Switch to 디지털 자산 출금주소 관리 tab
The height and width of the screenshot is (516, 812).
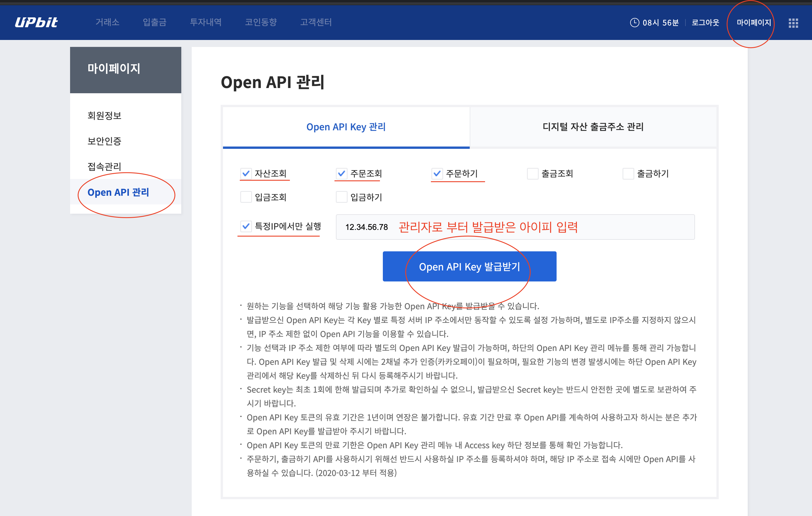[593, 127]
